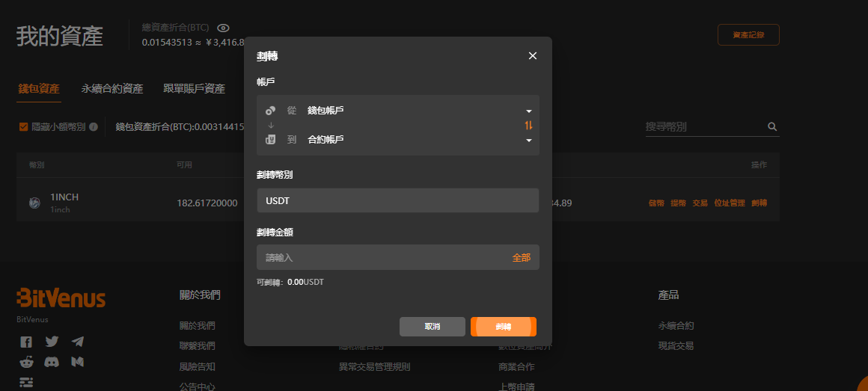Click 全部 to transfer all
Viewport: 868px width, 391px height.
coord(522,258)
